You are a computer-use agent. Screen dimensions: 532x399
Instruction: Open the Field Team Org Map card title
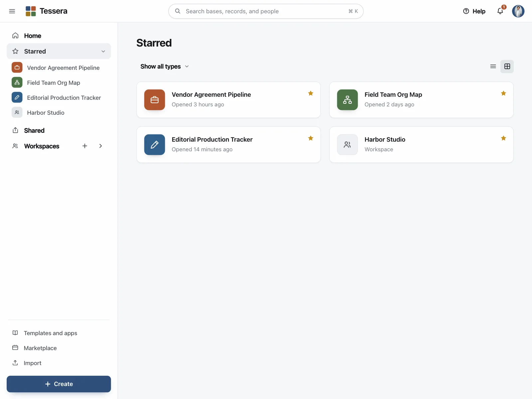393,94
